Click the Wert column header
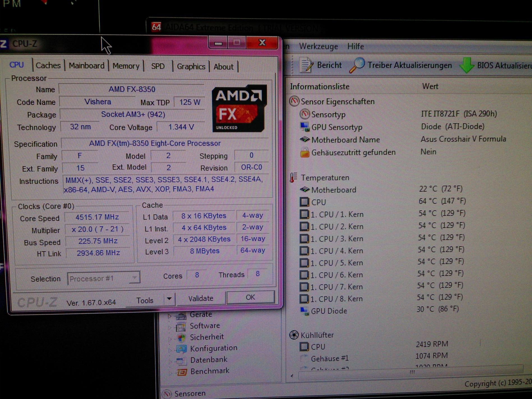The height and width of the screenshot is (399, 532). 430,86
